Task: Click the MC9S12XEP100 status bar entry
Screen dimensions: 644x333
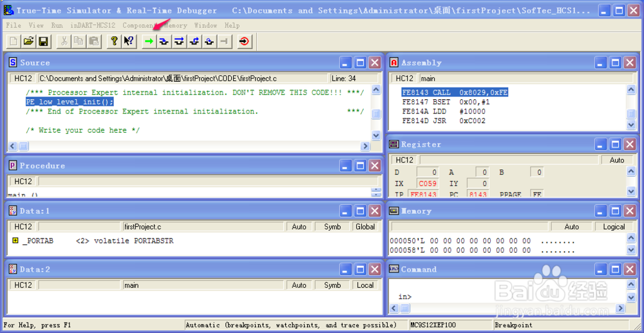Action: pyautogui.click(x=451, y=325)
